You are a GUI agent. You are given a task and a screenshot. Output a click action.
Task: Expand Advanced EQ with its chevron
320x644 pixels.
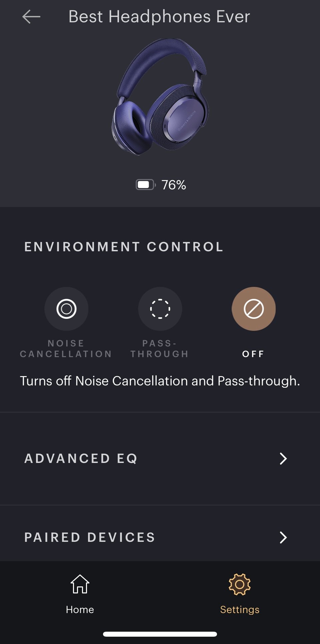[x=283, y=459]
